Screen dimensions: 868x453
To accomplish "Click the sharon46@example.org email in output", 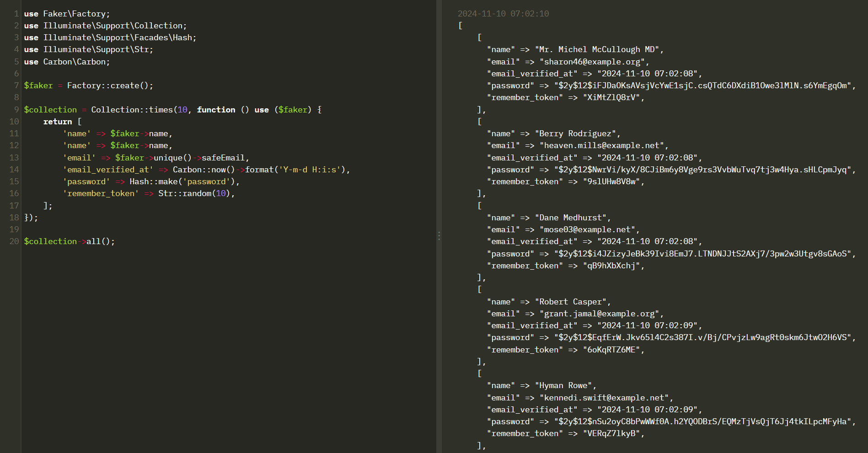I will click(592, 62).
